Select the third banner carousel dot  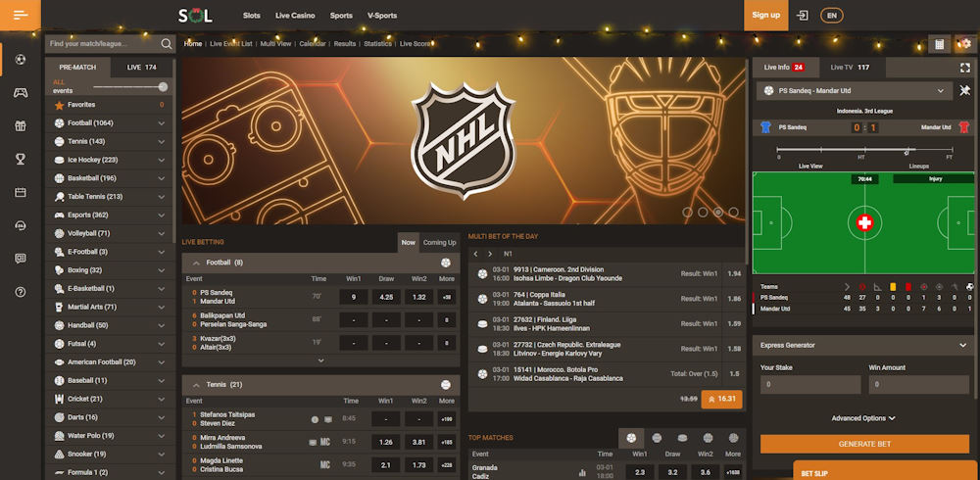coord(718,212)
